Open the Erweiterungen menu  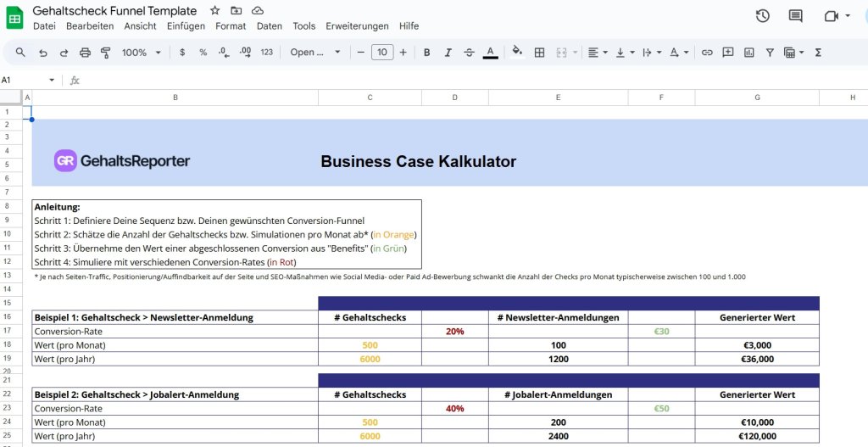(357, 26)
